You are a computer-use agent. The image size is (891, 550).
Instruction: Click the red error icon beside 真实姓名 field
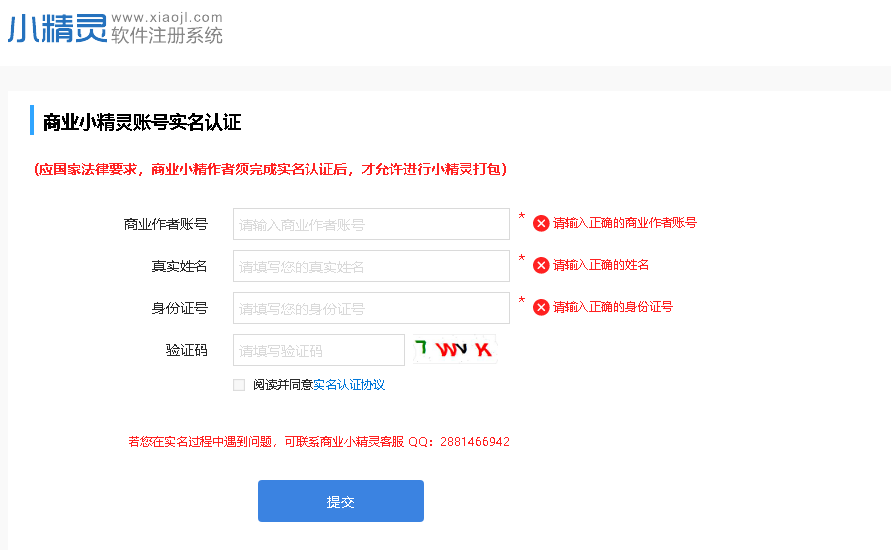pyautogui.click(x=541, y=265)
